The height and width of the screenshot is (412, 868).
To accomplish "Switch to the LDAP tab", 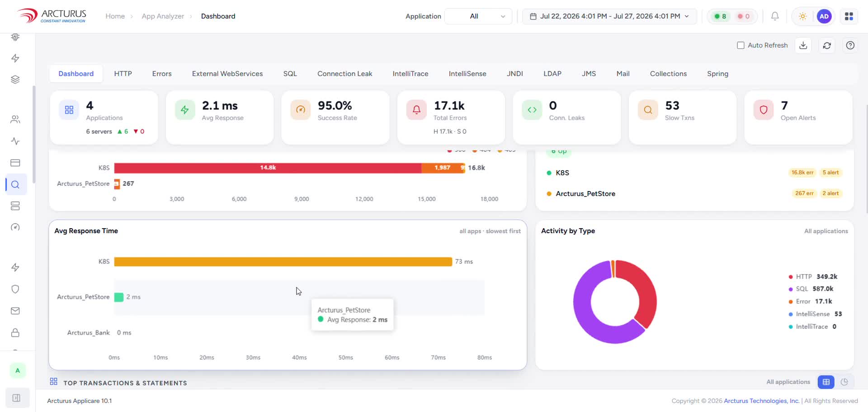I will (552, 74).
